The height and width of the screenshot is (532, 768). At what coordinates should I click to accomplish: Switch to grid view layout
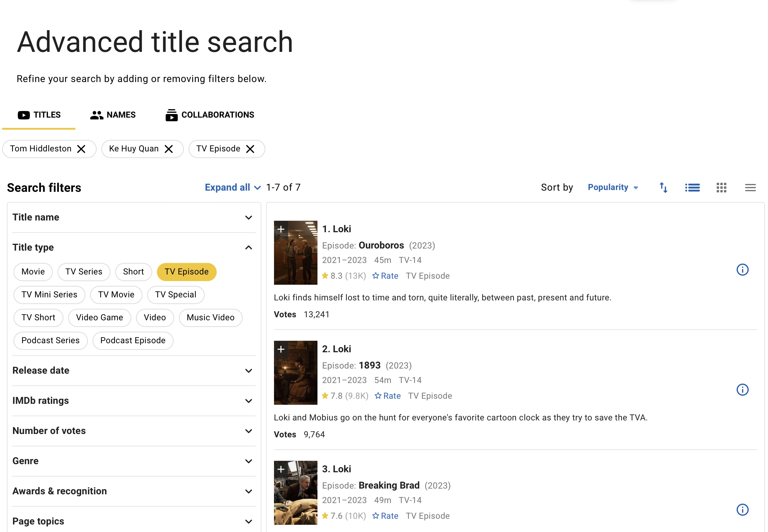click(721, 187)
